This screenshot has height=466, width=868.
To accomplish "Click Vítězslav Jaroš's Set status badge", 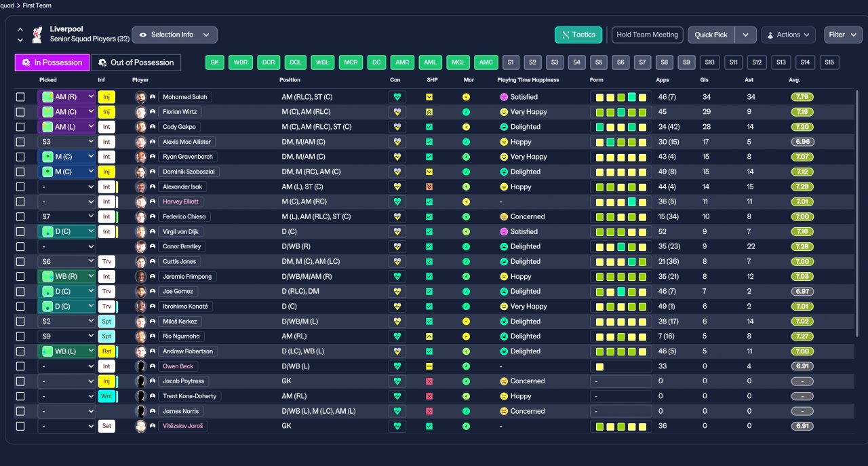I will click(106, 426).
